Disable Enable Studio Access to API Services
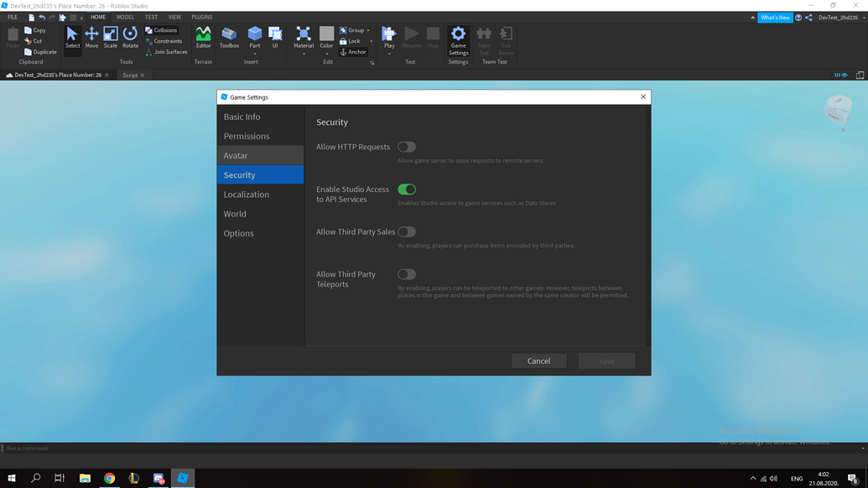Viewport: 868px width, 488px height. 407,189
